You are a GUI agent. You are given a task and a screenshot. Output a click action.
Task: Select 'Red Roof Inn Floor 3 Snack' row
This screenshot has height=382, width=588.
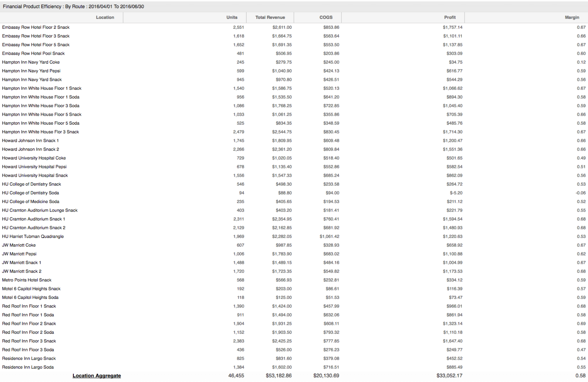[x=294, y=341]
